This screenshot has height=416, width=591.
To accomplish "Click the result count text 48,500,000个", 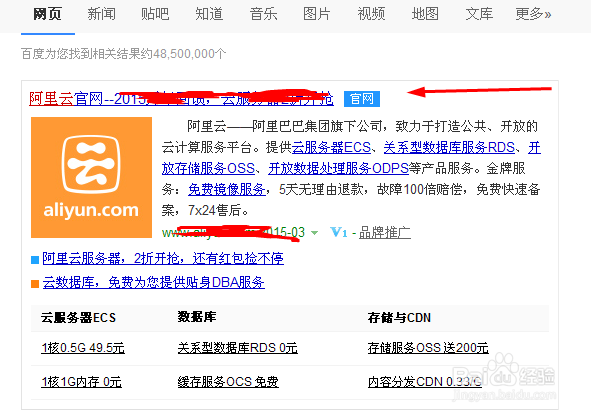I will coord(189,54).
